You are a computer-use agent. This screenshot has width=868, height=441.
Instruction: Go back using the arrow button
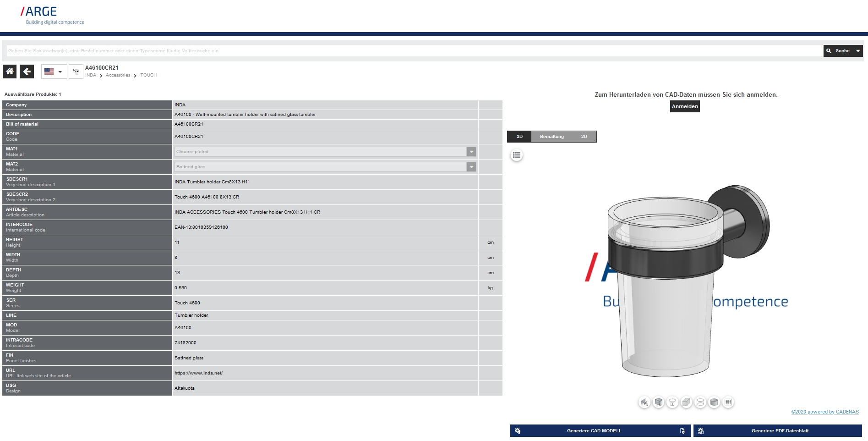click(27, 72)
